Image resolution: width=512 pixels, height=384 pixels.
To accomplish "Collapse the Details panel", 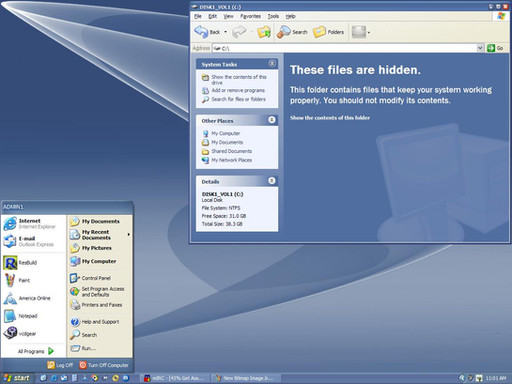I will (272, 181).
